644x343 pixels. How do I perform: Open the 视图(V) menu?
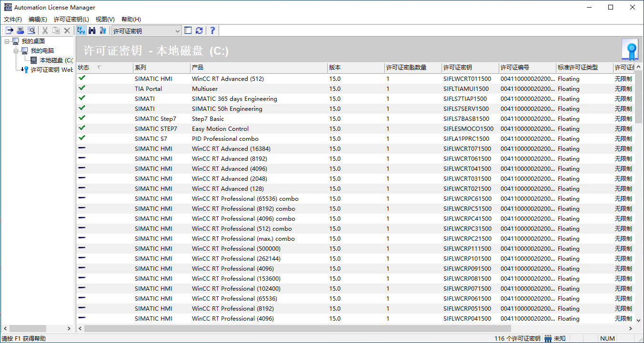coord(105,20)
